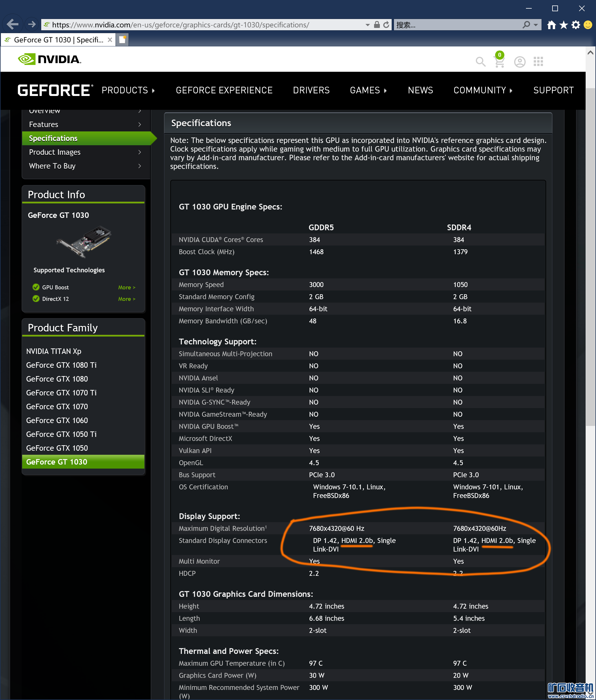
Task: Click the Features row chevron
Action: click(x=139, y=124)
